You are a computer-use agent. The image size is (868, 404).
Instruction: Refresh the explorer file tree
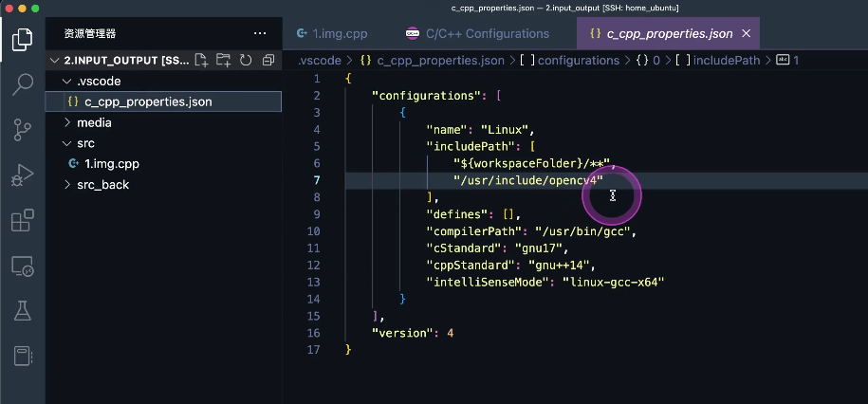(x=246, y=61)
